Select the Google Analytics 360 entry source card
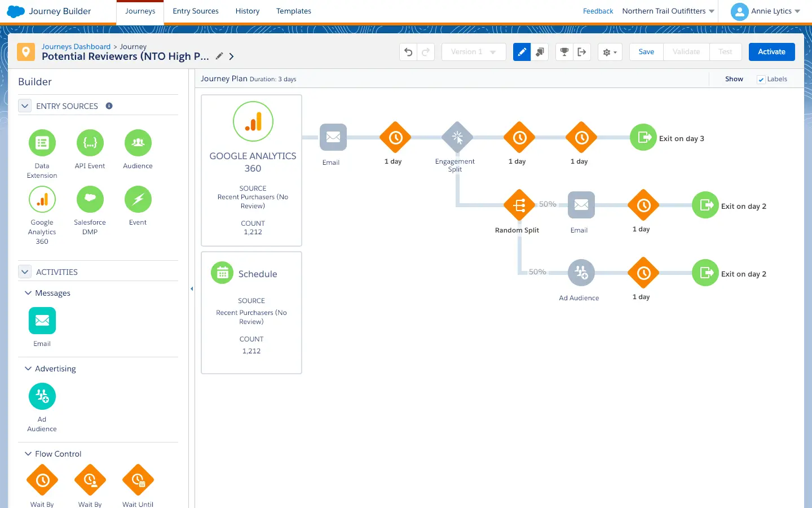The width and height of the screenshot is (812, 508). (x=251, y=170)
